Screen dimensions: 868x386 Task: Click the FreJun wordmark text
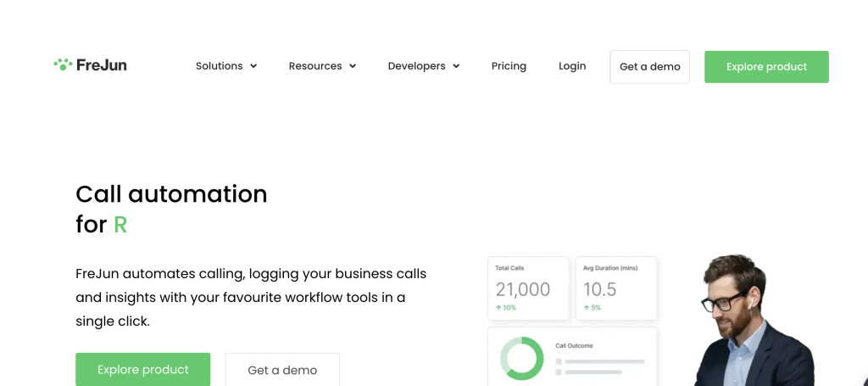pyautogui.click(x=102, y=64)
